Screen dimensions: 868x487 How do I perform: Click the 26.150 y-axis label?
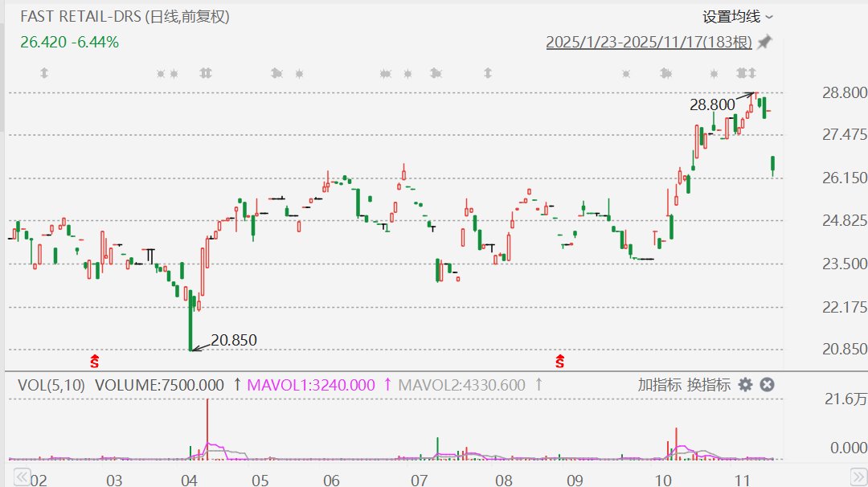click(x=844, y=178)
